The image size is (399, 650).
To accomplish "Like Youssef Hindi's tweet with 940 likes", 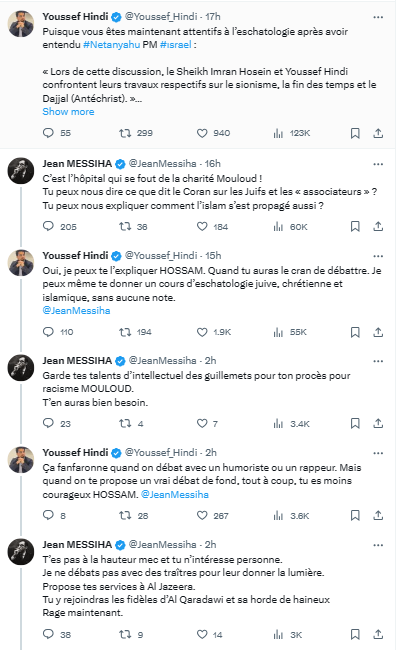I will pyautogui.click(x=202, y=133).
